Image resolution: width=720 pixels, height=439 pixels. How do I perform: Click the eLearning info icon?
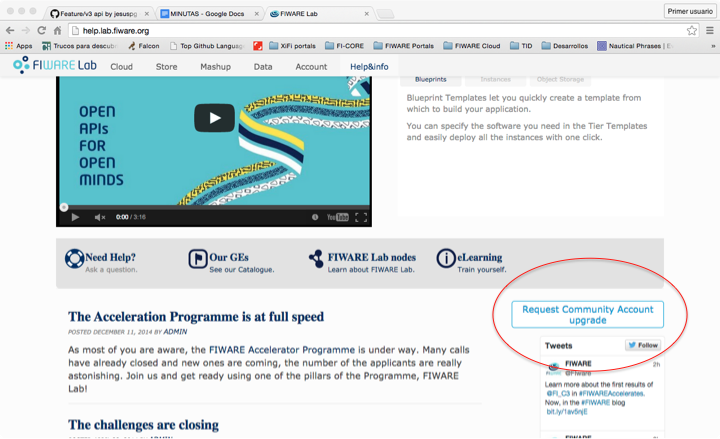pyautogui.click(x=445, y=259)
